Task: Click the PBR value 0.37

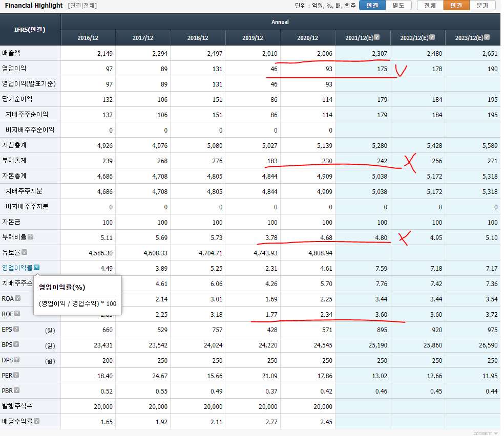Action: click(271, 391)
